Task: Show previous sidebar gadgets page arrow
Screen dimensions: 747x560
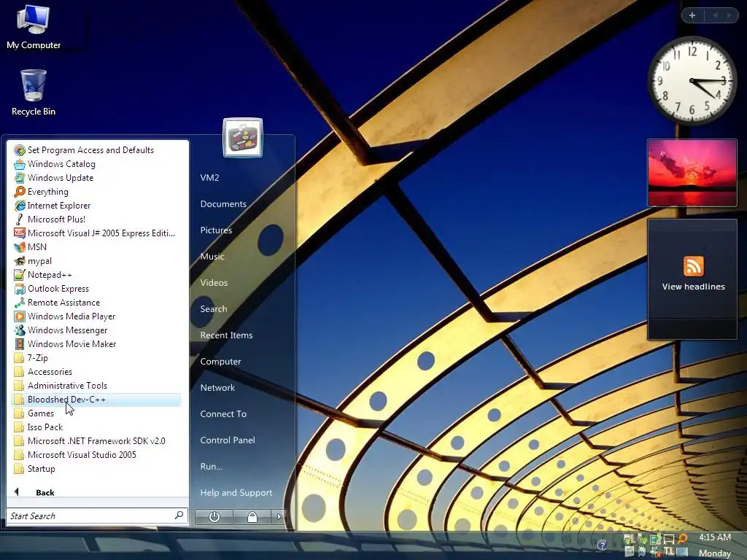Action: (x=715, y=15)
